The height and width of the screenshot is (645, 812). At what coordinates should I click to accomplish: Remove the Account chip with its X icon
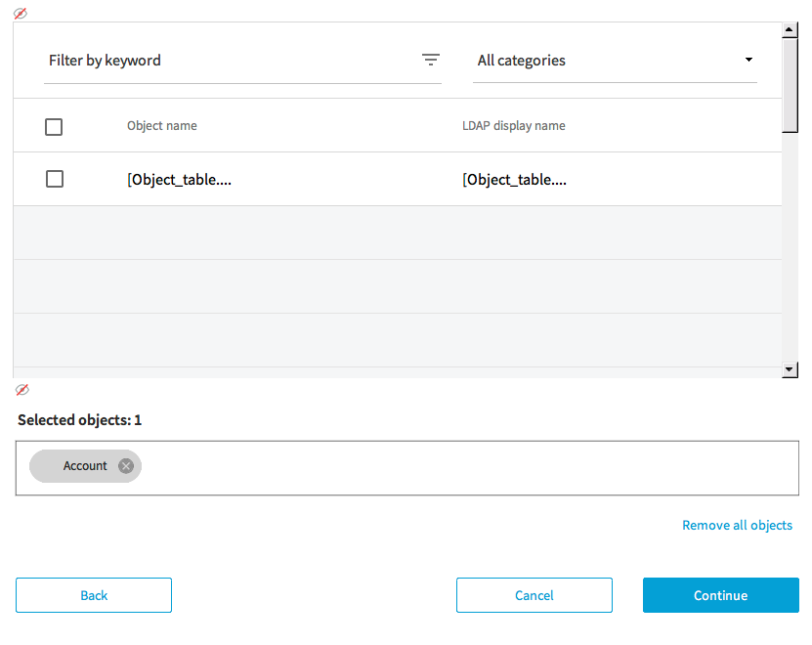(x=126, y=466)
